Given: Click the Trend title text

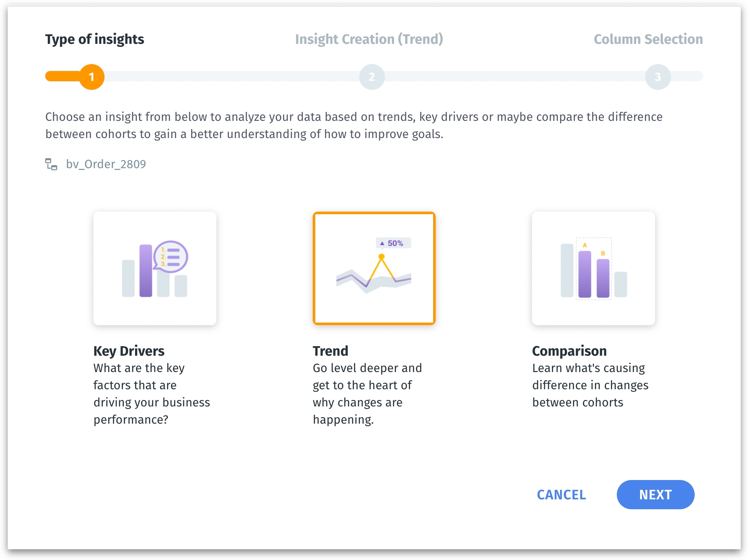Looking at the screenshot, I should click(330, 351).
